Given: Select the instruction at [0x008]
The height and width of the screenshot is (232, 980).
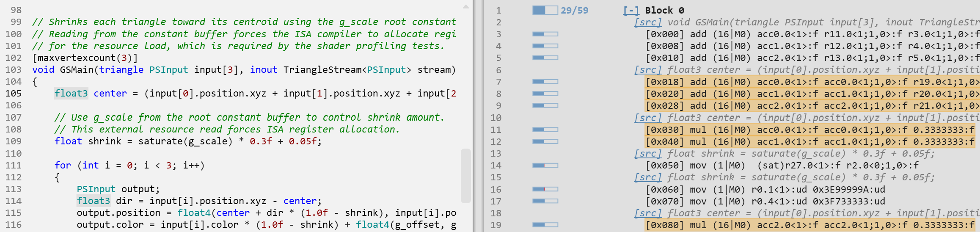Looking at the screenshot, I should [812, 46].
